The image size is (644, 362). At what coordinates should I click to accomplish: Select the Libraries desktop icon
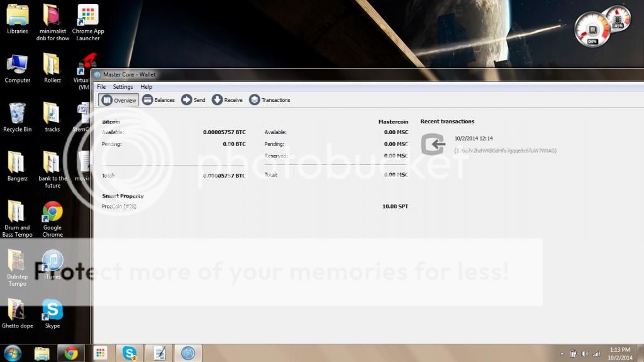(17, 19)
